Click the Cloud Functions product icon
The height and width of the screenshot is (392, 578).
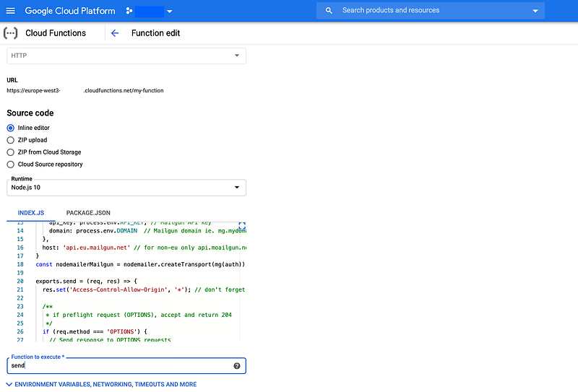(x=10, y=33)
